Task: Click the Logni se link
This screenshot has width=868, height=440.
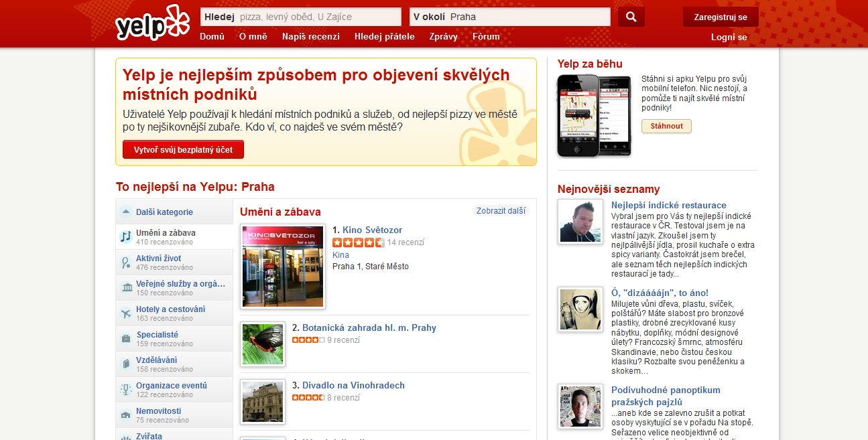Action: (729, 38)
